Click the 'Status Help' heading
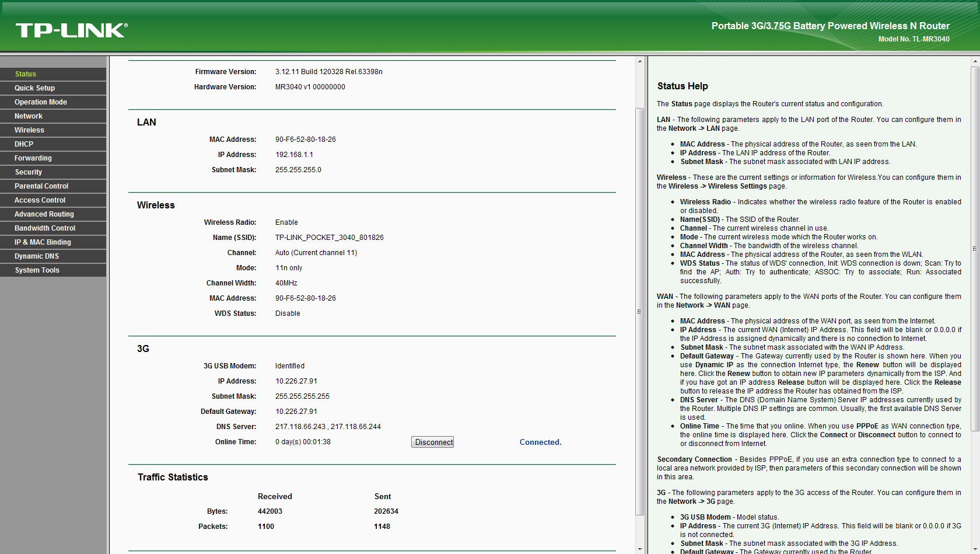 tap(682, 86)
